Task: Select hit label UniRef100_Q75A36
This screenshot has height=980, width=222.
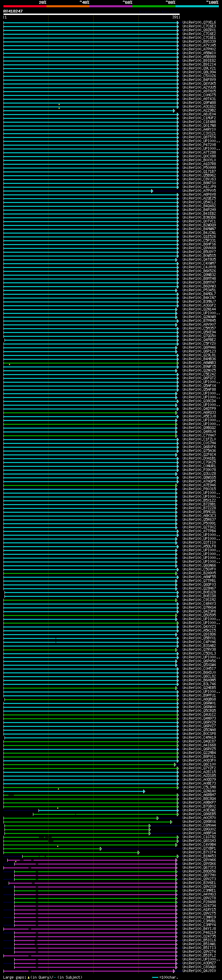Action: click(199, 451)
